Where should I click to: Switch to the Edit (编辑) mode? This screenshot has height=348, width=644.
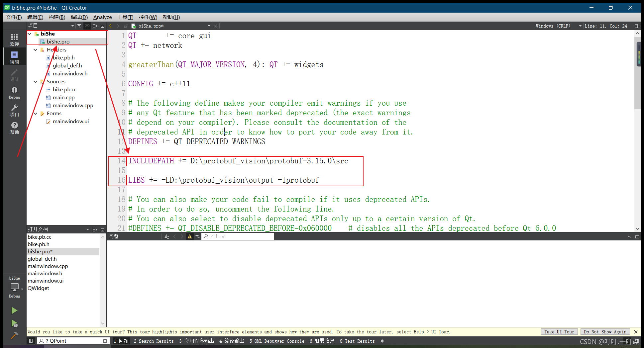coord(14,57)
